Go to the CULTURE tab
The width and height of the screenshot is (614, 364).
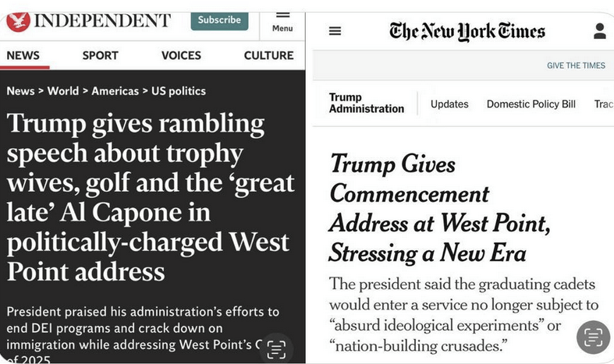[268, 55]
